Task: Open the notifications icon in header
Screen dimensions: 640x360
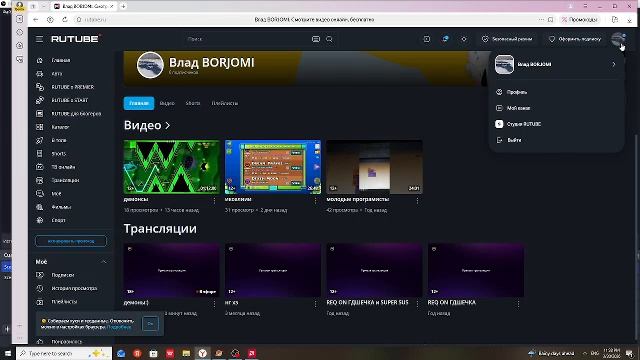Action: click(445, 39)
